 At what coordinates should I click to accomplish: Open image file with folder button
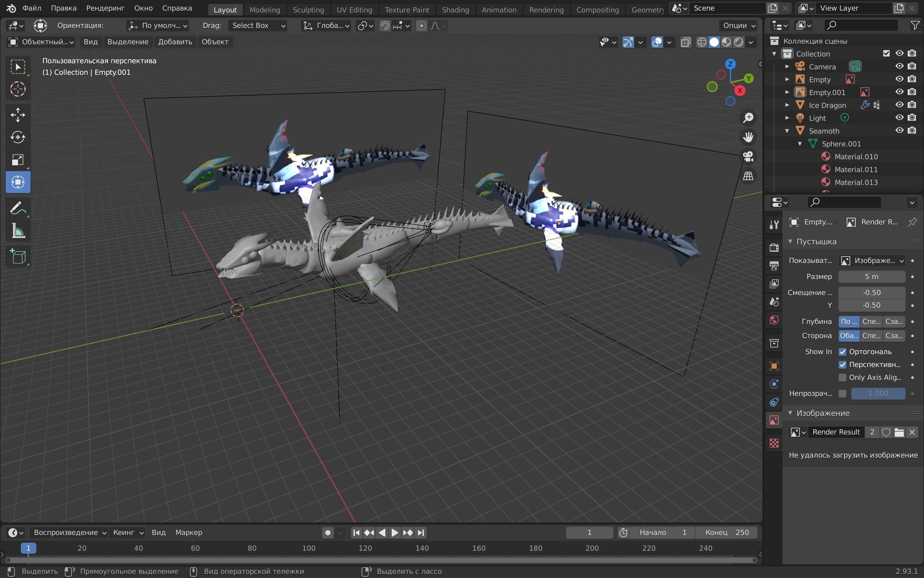899,432
